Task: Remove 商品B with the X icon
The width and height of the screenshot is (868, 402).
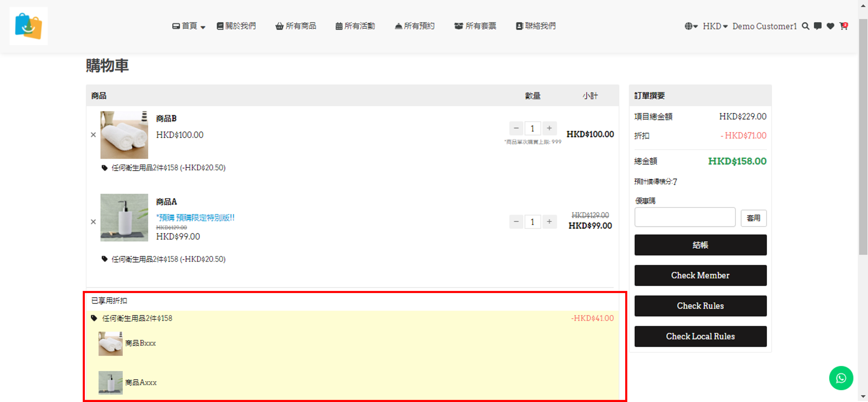Action: pyautogui.click(x=93, y=135)
